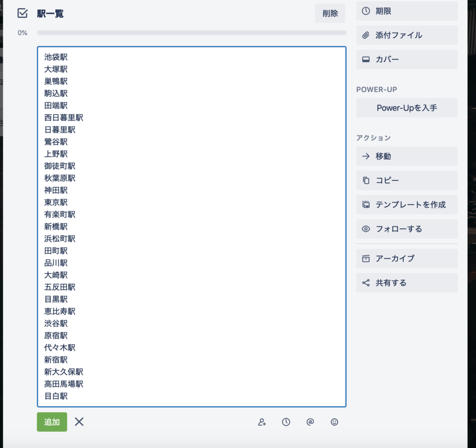Insert a mention with the @ icon
The width and height of the screenshot is (476, 448).
[310, 422]
